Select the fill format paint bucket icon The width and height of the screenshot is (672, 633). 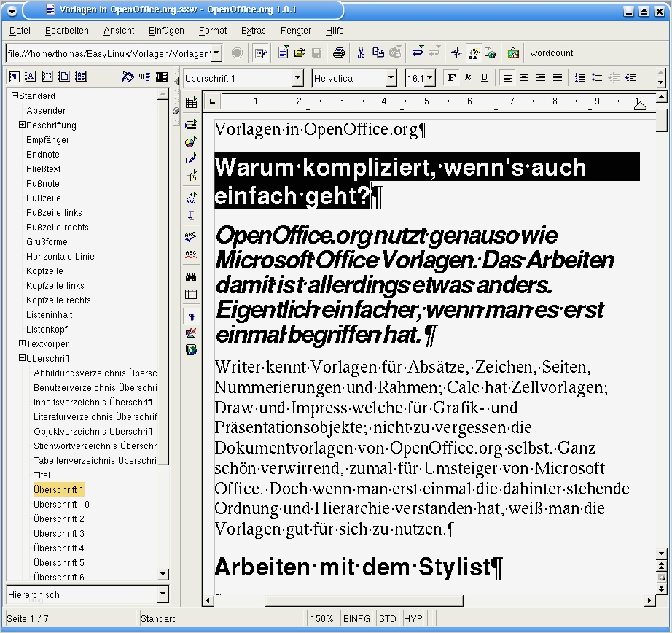(x=128, y=77)
